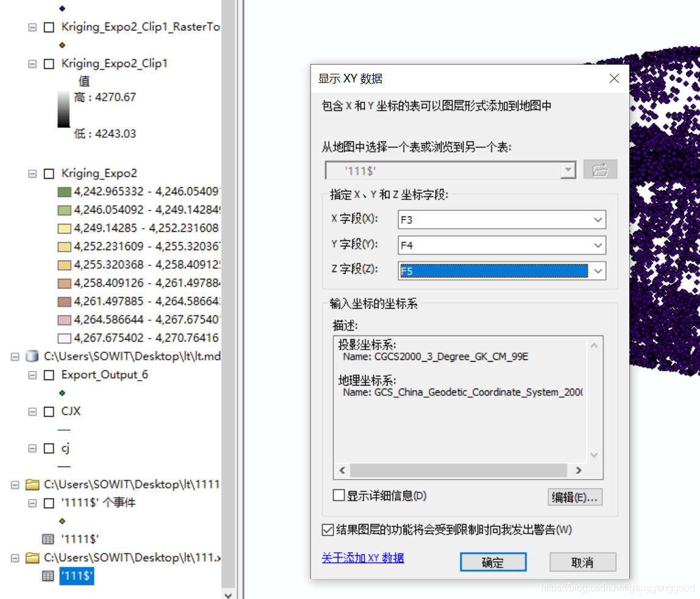Enable the Kriging_Expo2_Clip1_RasterTo layer checkbox
Viewport: 700px width, 599px height.
tap(49, 27)
